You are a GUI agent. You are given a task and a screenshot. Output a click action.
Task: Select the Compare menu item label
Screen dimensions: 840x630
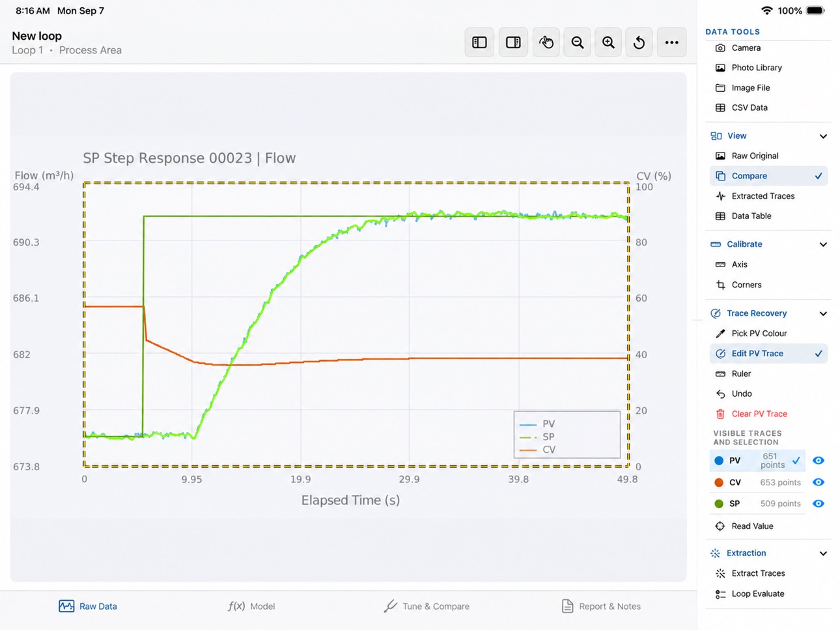click(749, 176)
